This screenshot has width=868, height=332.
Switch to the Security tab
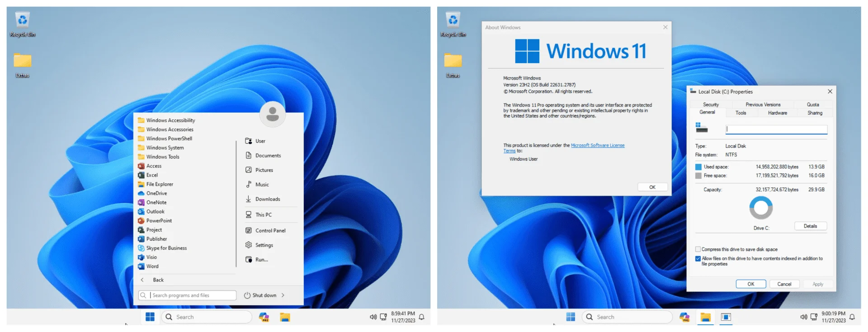pos(711,104)
